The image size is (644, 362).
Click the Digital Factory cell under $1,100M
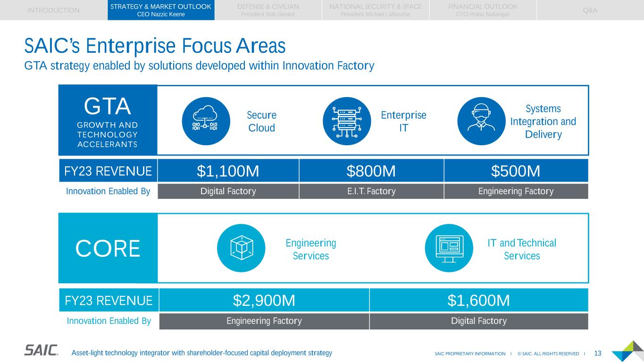point(228,191)
